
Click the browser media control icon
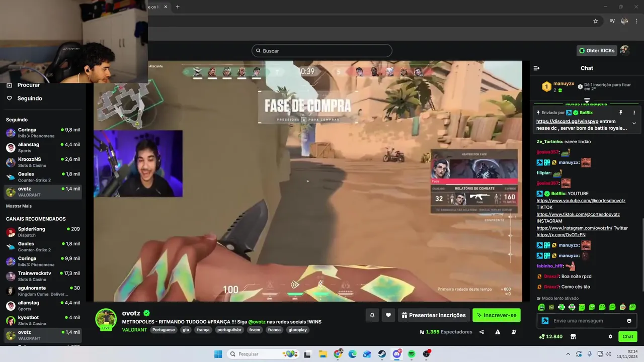tap(612, 21)
